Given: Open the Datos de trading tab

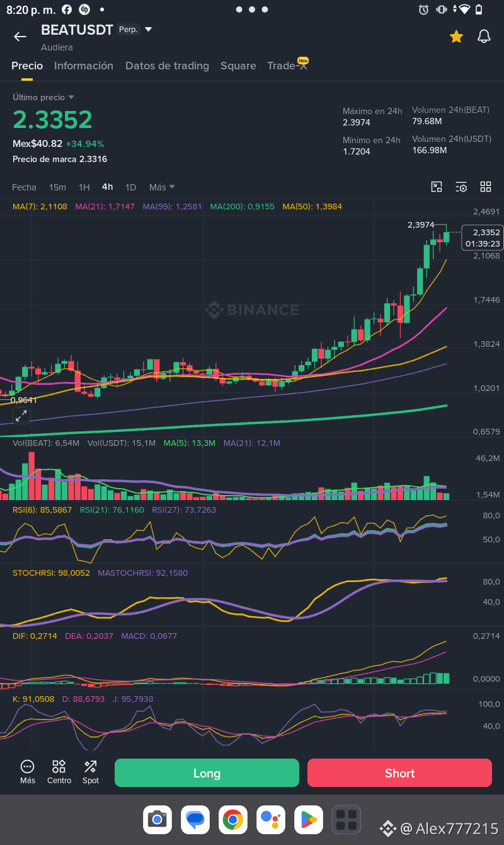Looking at the screenshot, I should pyautogui.click(x=167, y=66).
